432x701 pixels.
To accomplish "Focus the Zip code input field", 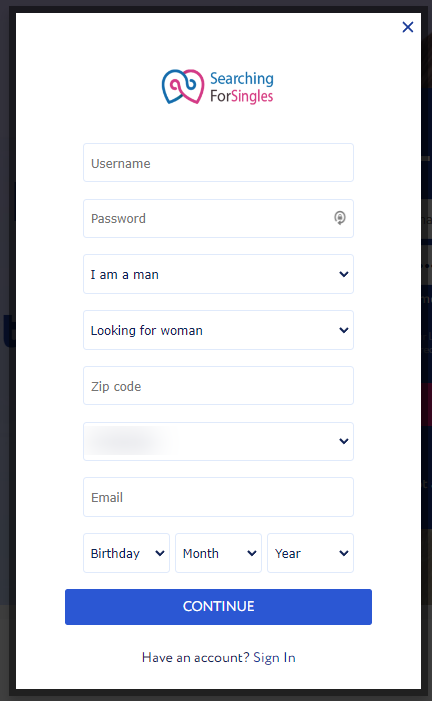I will tap(218, 386).
